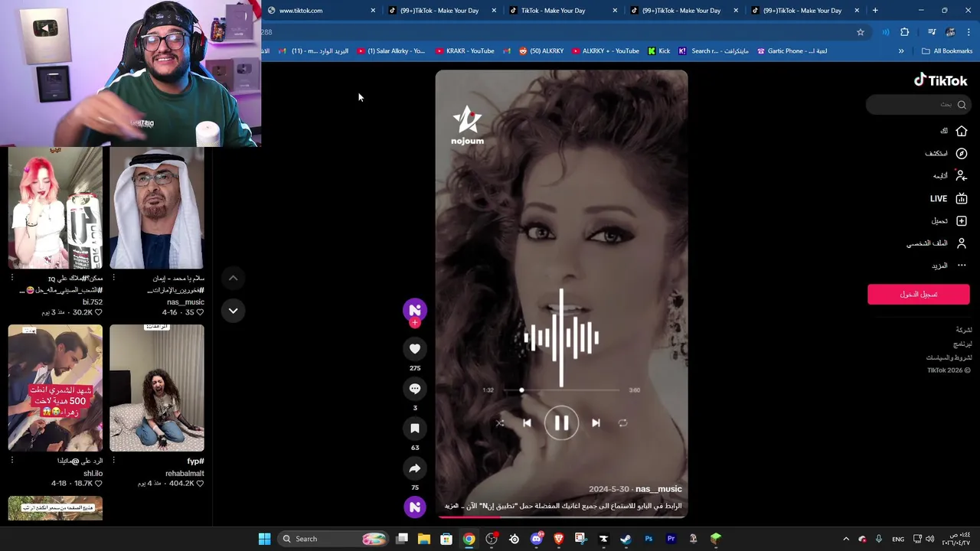The width and height of the screenshot is (980, 551).
Task: Open the Kick bookmark
Action: (658, 51)
